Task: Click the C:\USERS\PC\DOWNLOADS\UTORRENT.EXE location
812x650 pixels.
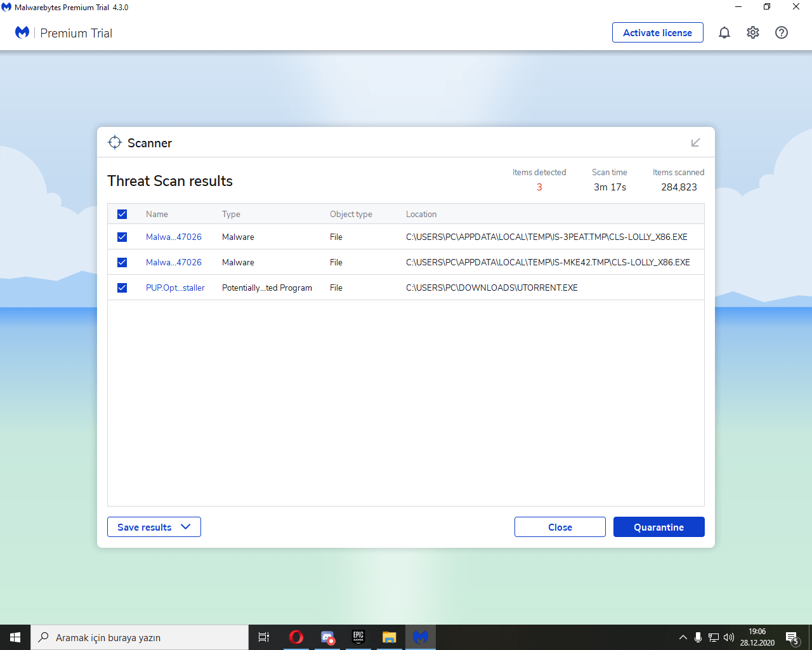Action: pyautogui.click(x=492, y=288)
